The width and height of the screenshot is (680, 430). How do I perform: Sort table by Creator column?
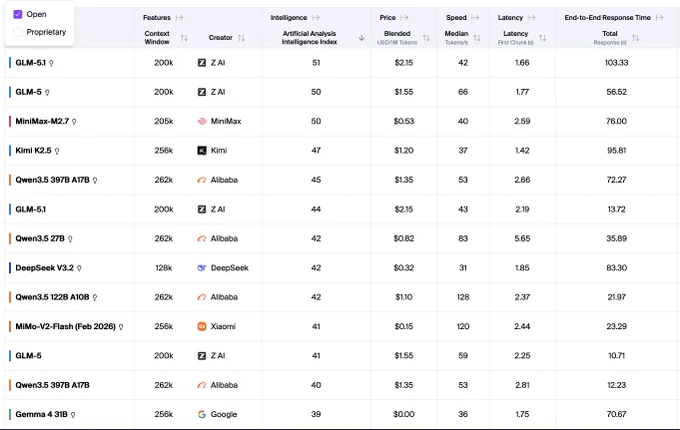241,38
